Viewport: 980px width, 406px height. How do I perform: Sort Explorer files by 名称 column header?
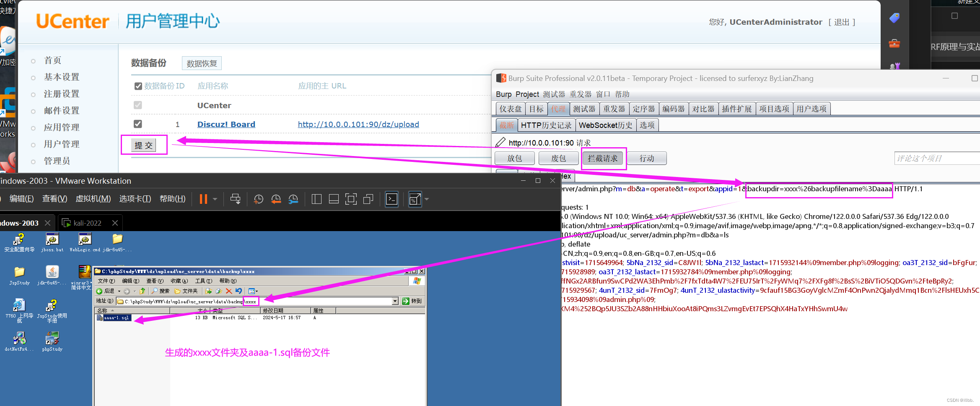click(132, 311)
